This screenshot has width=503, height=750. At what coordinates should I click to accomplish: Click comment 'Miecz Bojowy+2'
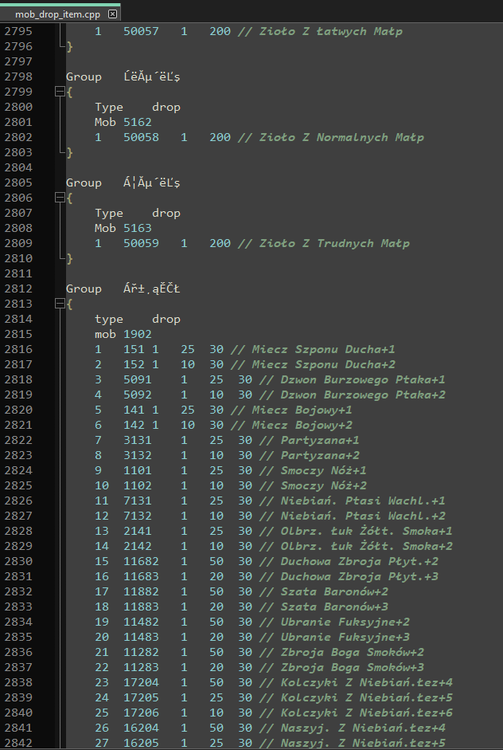[302, 425]
